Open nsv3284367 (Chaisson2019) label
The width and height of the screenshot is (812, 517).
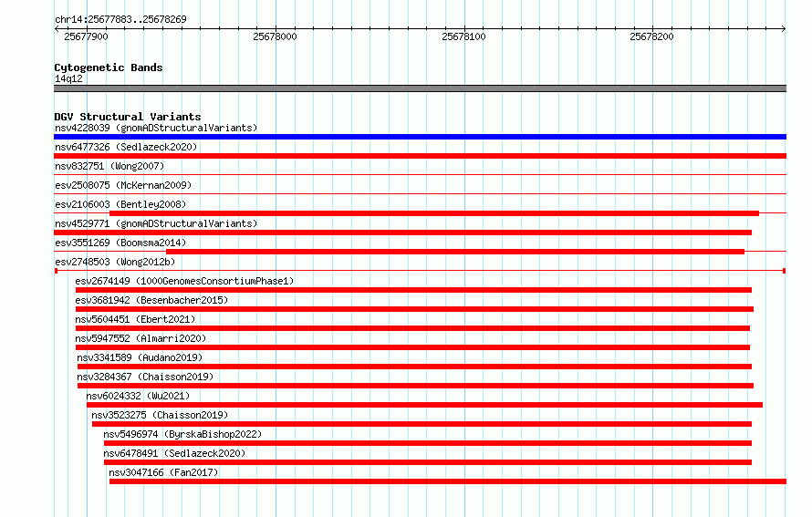point(145,377)
